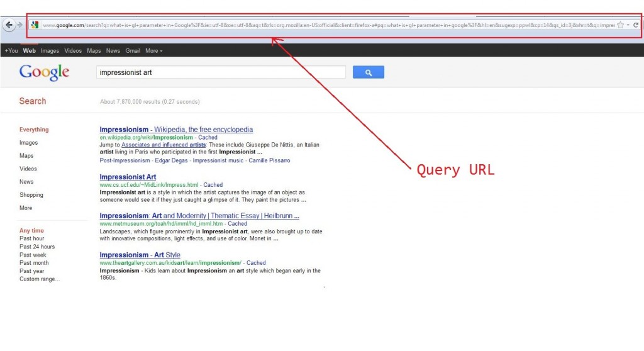Filter results by Maps in sidebar
Image resolution: width=644 pixels, height=351 pixels.
tap(26, 156)
